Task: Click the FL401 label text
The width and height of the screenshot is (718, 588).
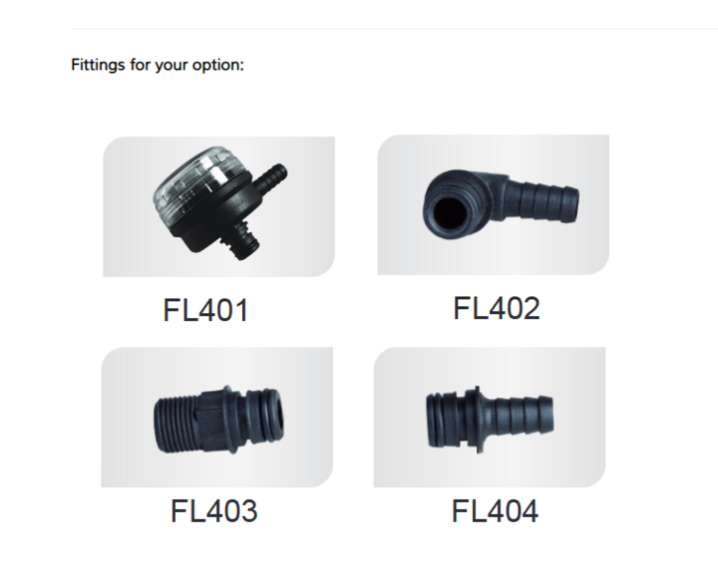Action: (x=205, y=310)
